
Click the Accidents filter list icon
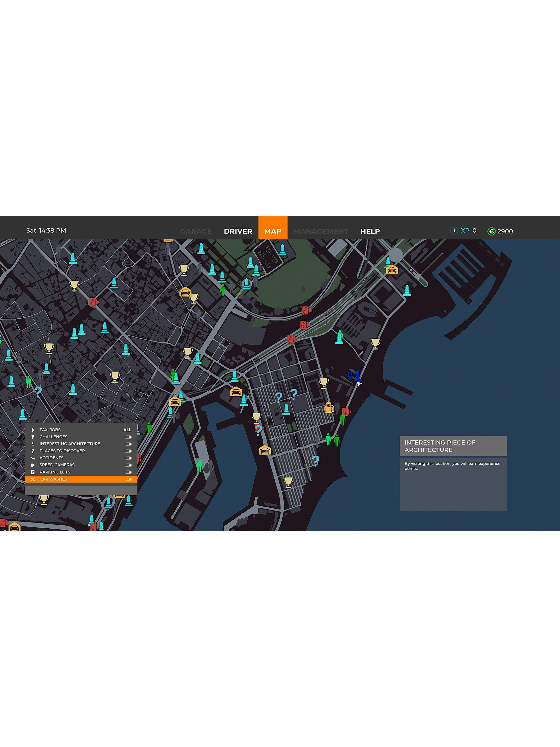[33, 458]
